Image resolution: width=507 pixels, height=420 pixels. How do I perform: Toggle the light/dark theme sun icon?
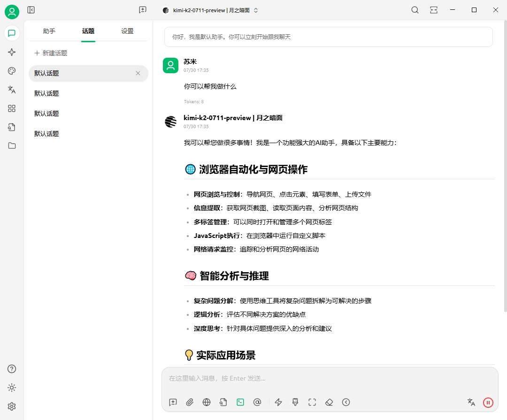pos(12,388)
